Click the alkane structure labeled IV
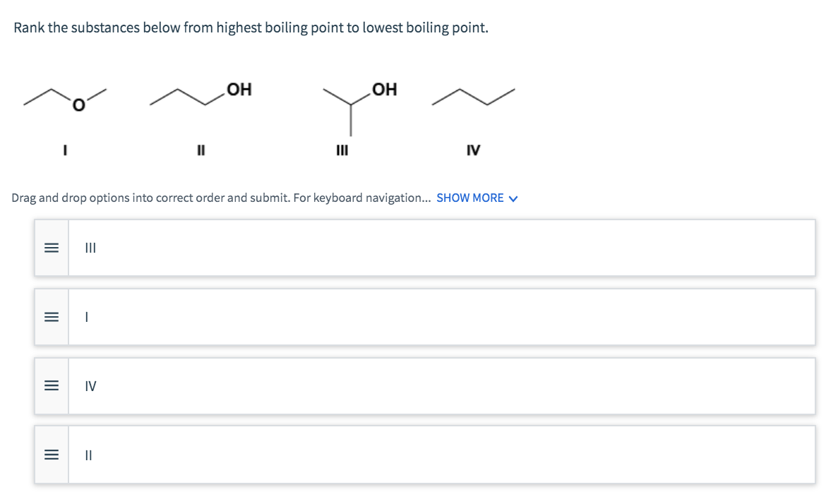The width and height of the screenshot is (826, 504). [473, 97]
